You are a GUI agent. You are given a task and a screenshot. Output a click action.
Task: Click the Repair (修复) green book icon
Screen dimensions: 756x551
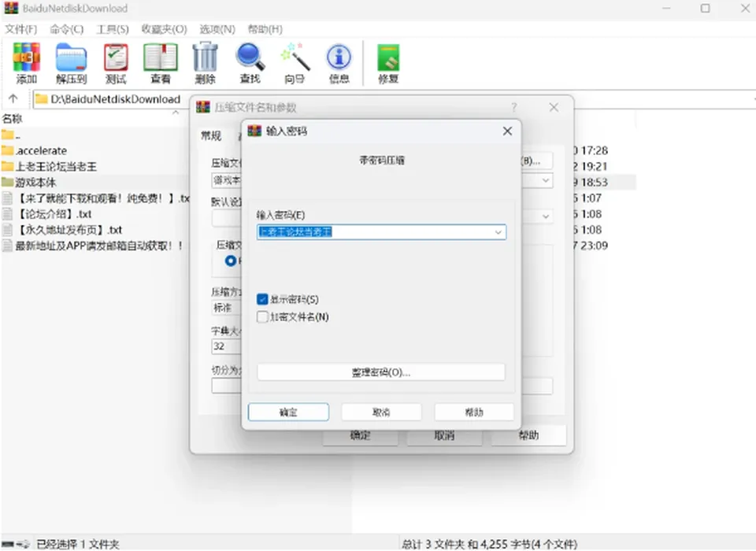coord(388,57)
